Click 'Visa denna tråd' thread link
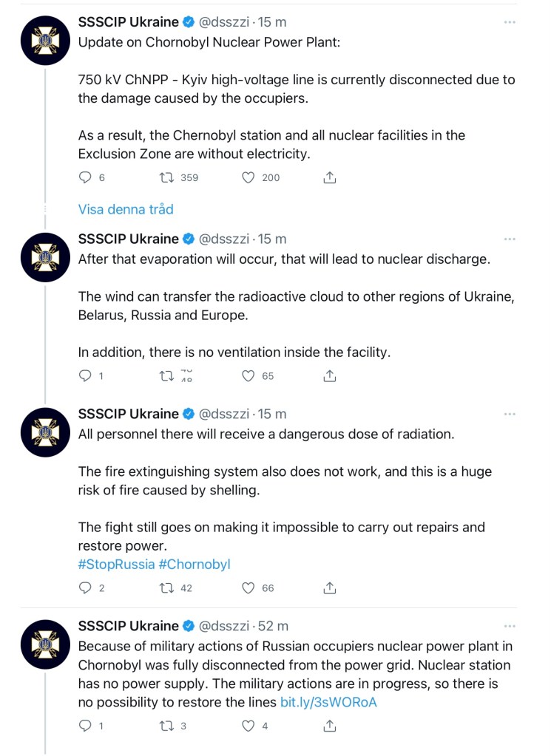 tap(126, 209)
